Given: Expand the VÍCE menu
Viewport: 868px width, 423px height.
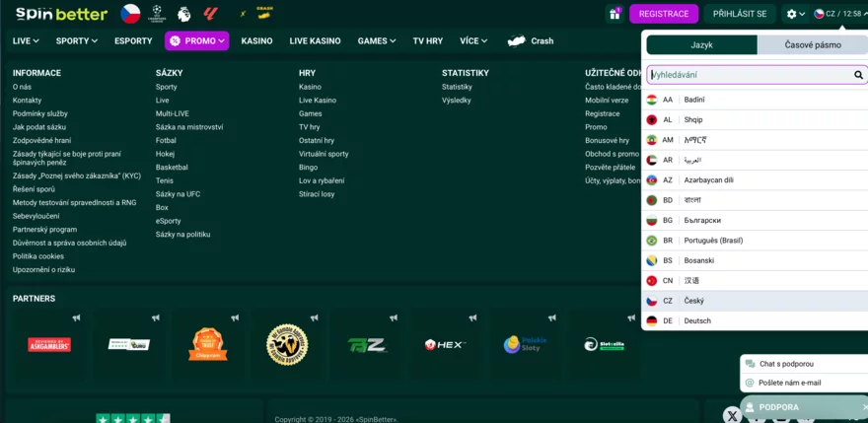Looking at the screenshot, I should point(473,41).
